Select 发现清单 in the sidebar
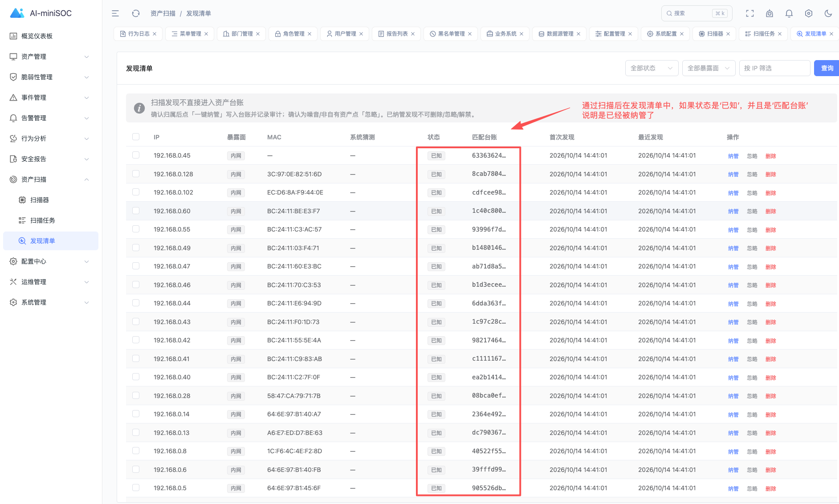839x504 pixels. (51, 241)
